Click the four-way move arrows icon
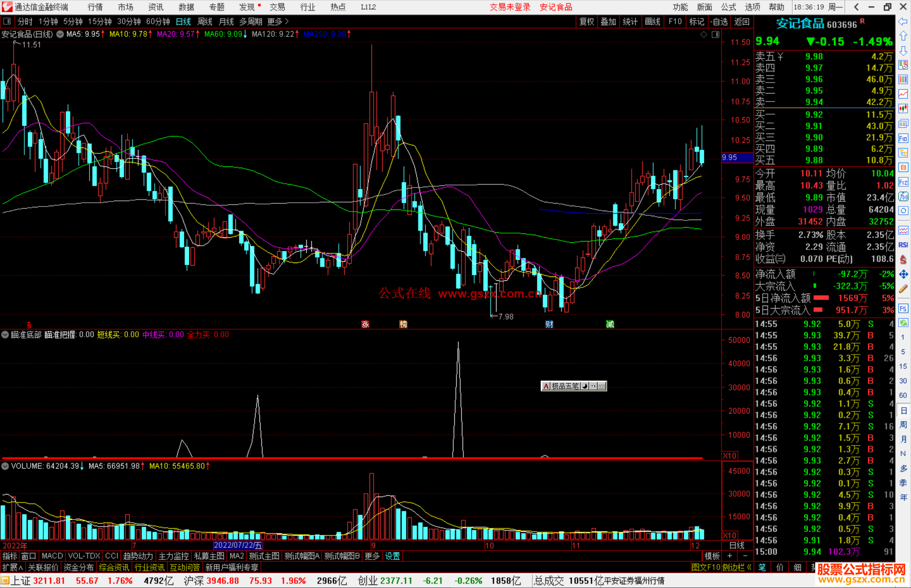911x588 pixels. pyautogui.click(x=903, y=274)
